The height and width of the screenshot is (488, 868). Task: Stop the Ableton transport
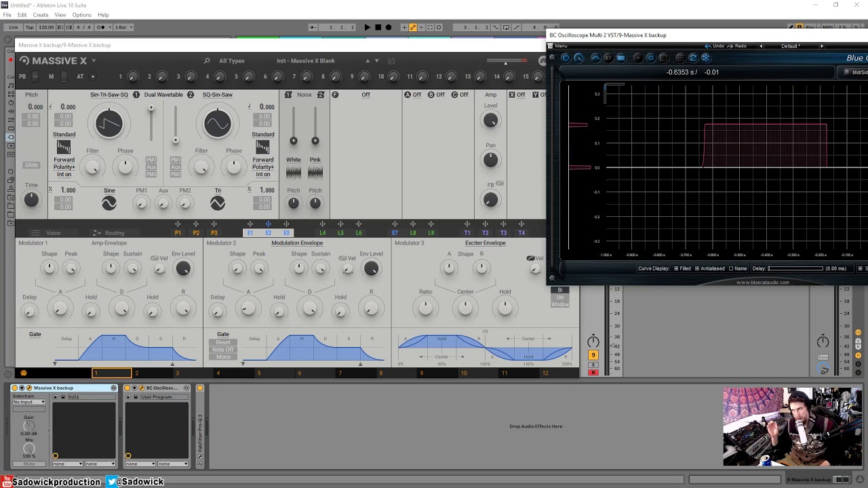[378, 27]
